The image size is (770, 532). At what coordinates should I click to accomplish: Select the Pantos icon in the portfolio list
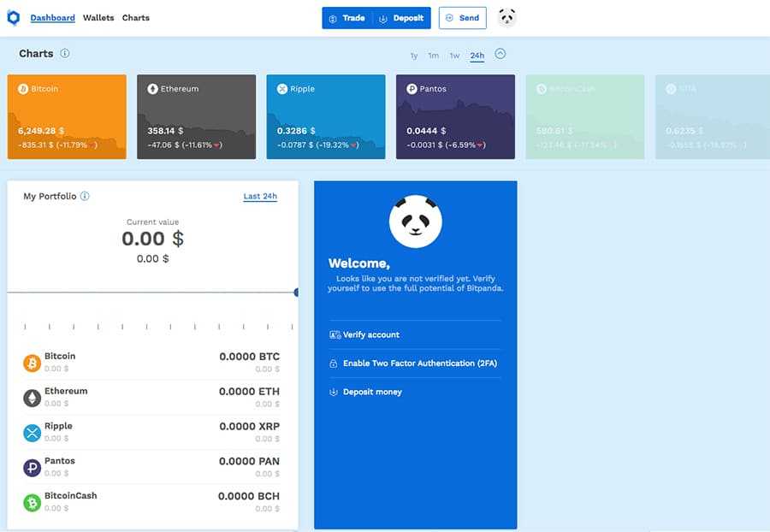[x=32, y=467]
